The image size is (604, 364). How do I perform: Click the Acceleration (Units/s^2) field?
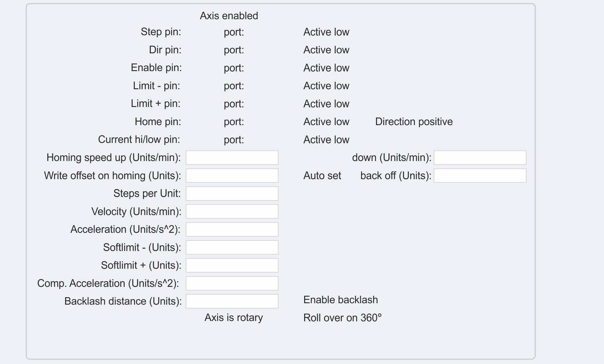(x=232, y=229)
